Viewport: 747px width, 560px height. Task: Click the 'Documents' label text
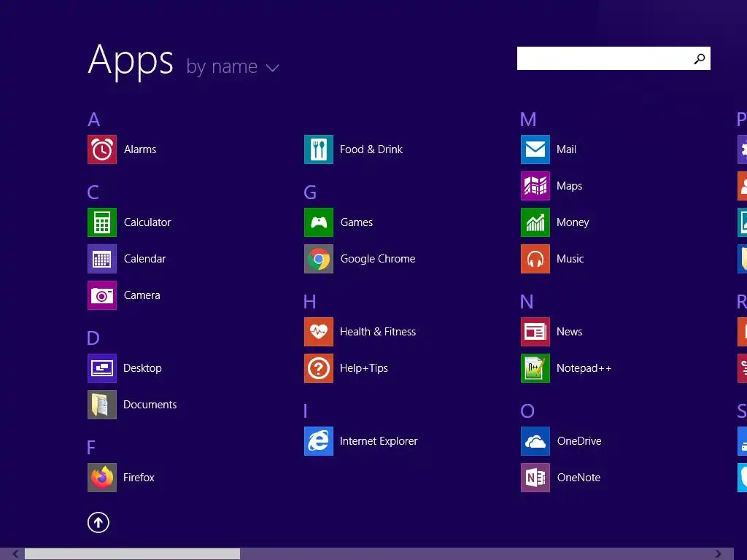coord(150,405)
